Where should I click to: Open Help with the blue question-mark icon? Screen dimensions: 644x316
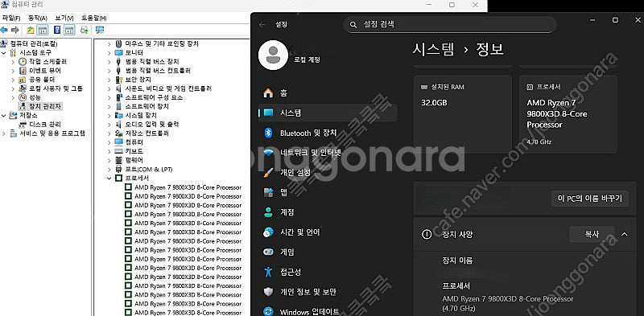57,30
